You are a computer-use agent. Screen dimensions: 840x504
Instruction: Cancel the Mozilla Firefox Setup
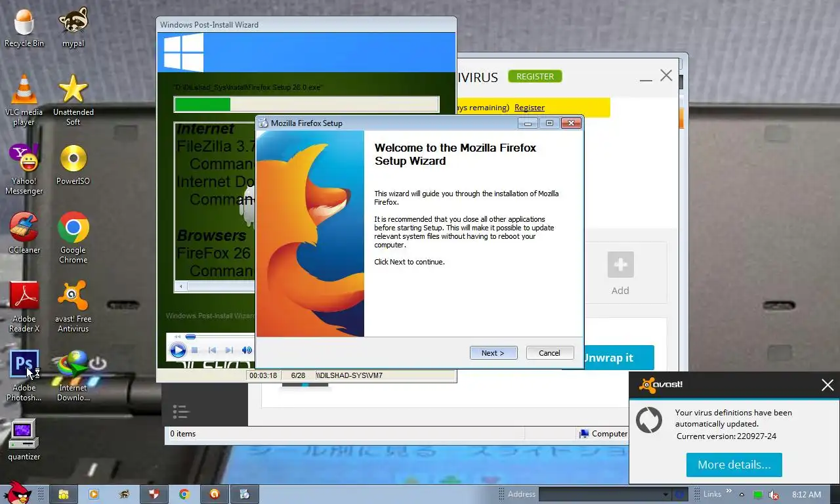click(x=550, y=353)
